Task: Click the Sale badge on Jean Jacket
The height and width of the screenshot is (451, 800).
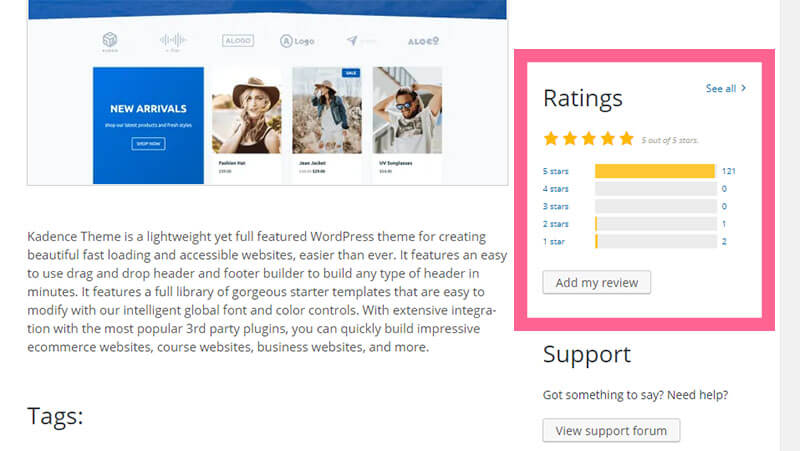Action: (x=351, y=73)
